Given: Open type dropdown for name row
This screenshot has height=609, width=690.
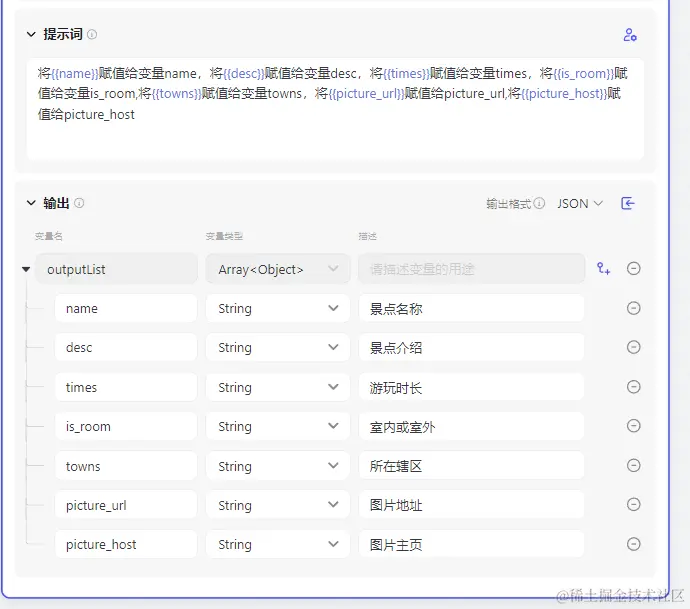Looking at the screenshot, I should 278,308.
